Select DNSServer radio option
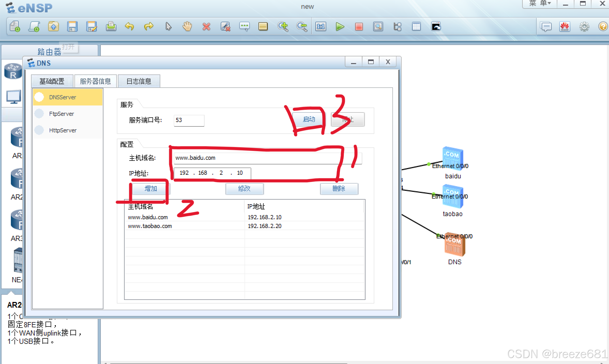The height and width of the screenshot is (364, 609). 39,97
